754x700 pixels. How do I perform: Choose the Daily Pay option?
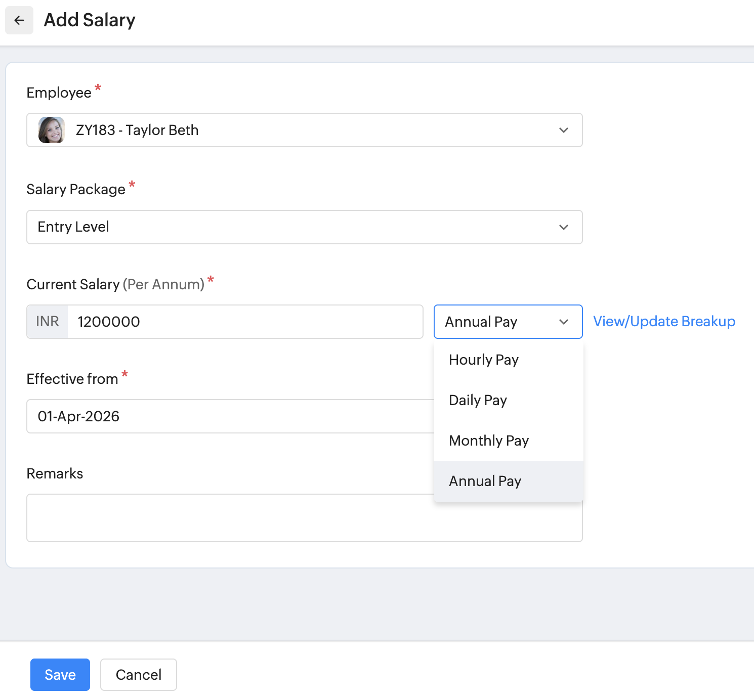478,400
